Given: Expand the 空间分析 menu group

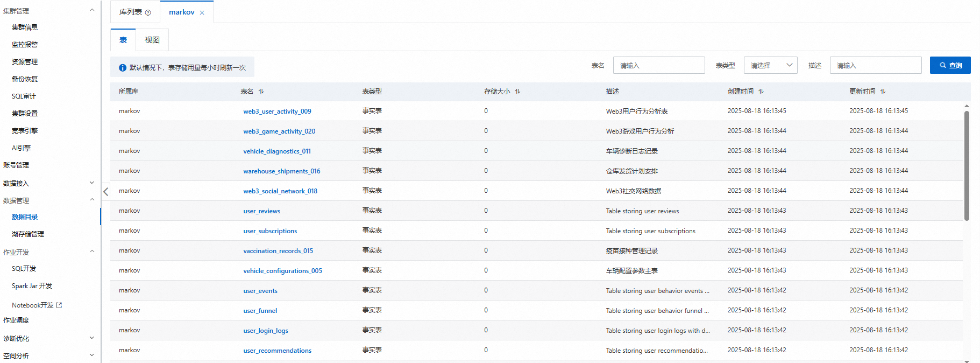Looking at the screenshot, I should tap(92, 355).
